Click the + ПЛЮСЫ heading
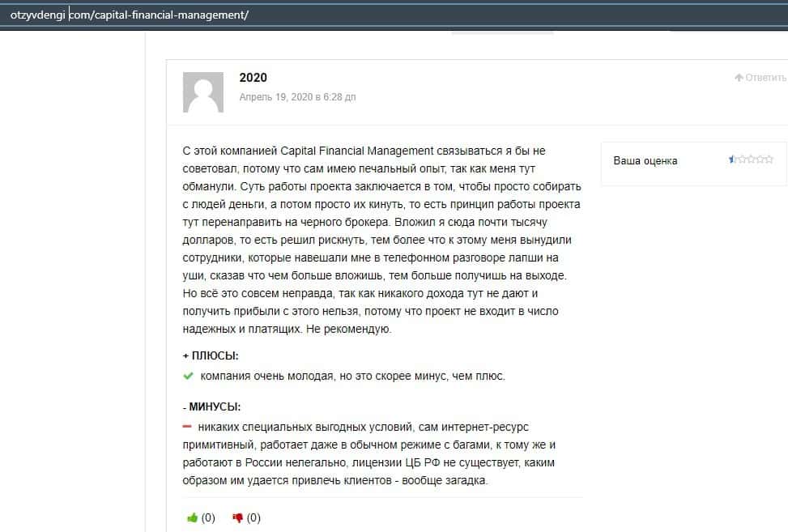The width and height of the screenshot is (788, 532). point(211,355)
